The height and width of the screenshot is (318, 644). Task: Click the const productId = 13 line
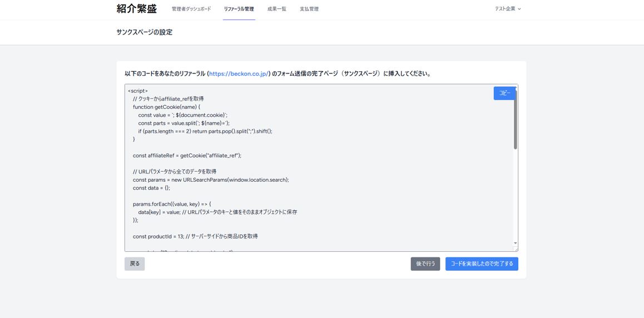click(195, 236)
